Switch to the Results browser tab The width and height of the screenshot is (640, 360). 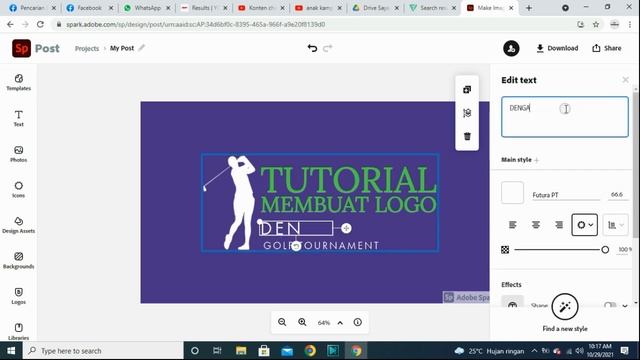204,8
